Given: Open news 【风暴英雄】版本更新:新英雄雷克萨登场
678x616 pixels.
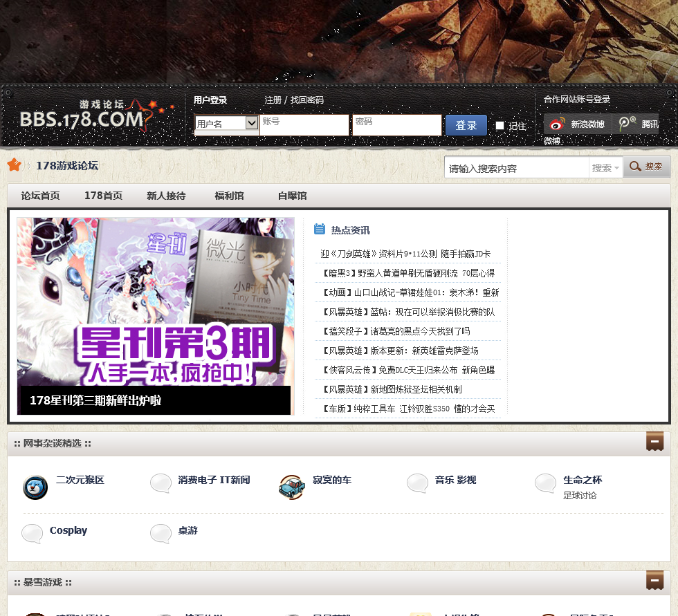Looking at the screenshot, I should pyautogui.click(x=400, y=351).
